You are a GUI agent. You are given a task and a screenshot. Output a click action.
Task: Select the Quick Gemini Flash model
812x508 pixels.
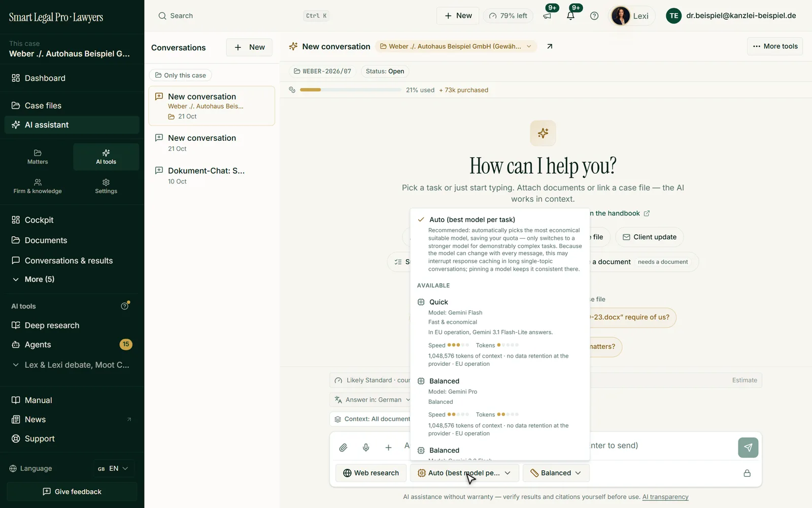500,333
